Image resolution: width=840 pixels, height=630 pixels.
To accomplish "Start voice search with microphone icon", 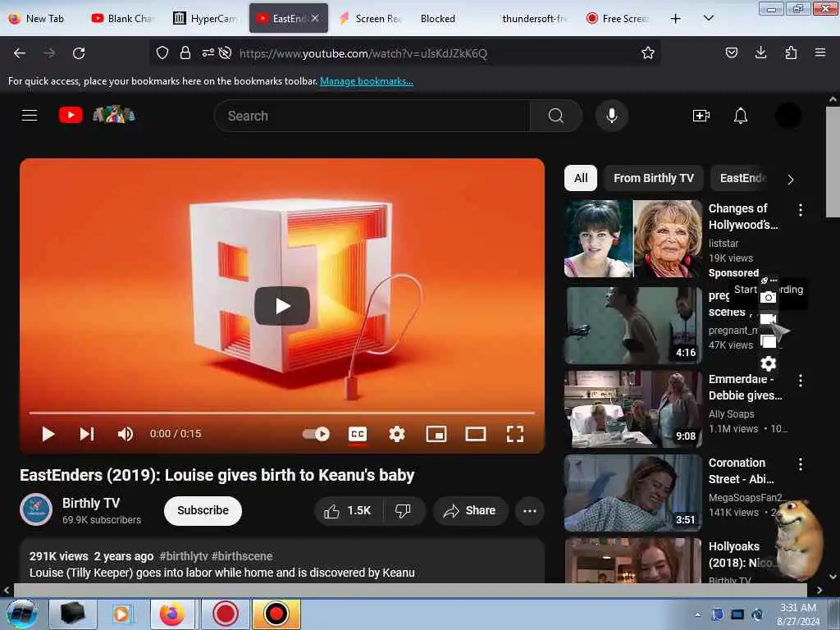I will click(x=611, y=116).
